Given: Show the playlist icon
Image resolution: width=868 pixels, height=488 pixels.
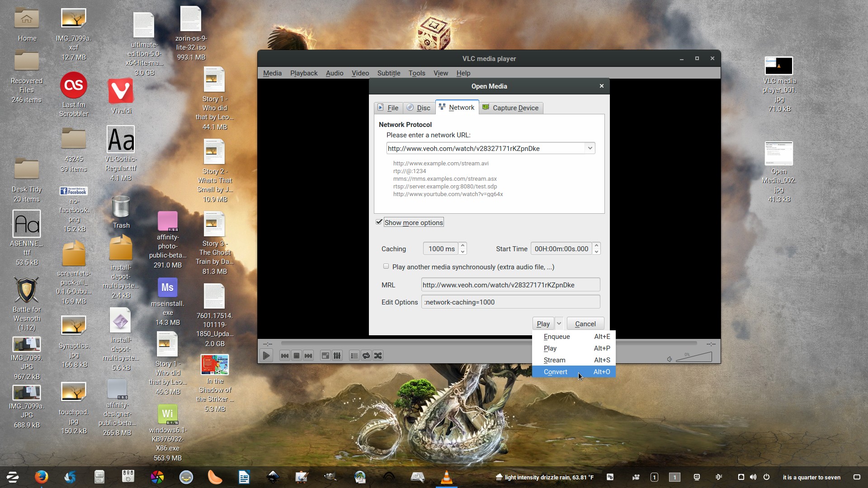Looking at the screenshot, I should (354, 356).
